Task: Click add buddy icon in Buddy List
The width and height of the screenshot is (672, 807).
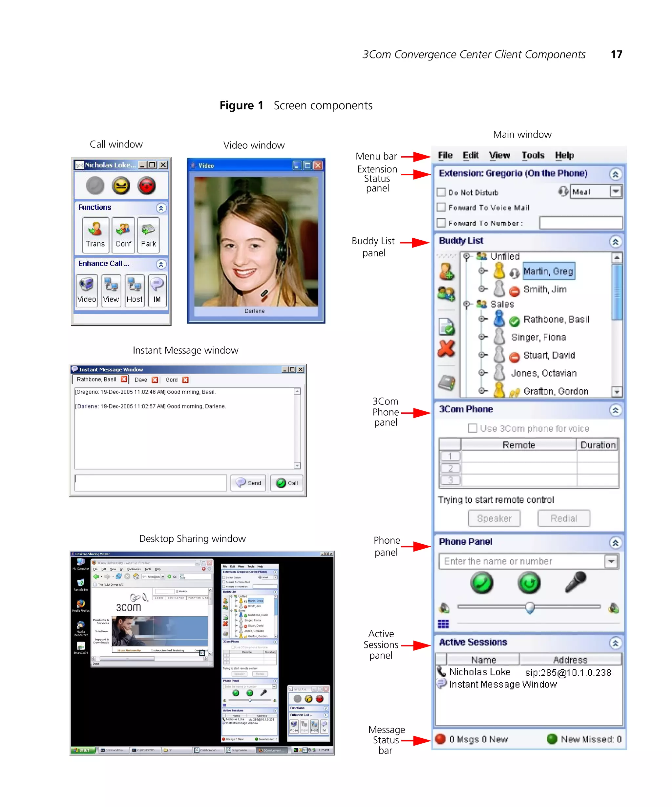Action: pyautogui.click(x=446, y=271)
